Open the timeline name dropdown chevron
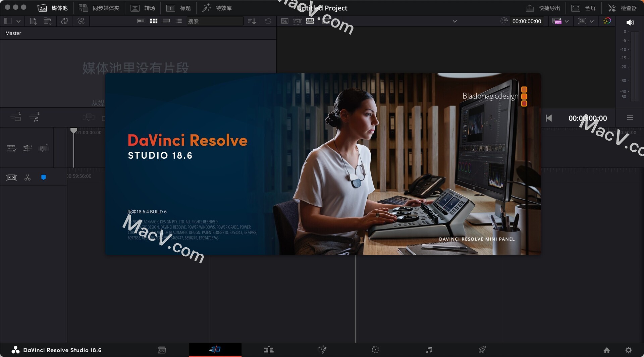644x357 pixels. tap(454, 21)
